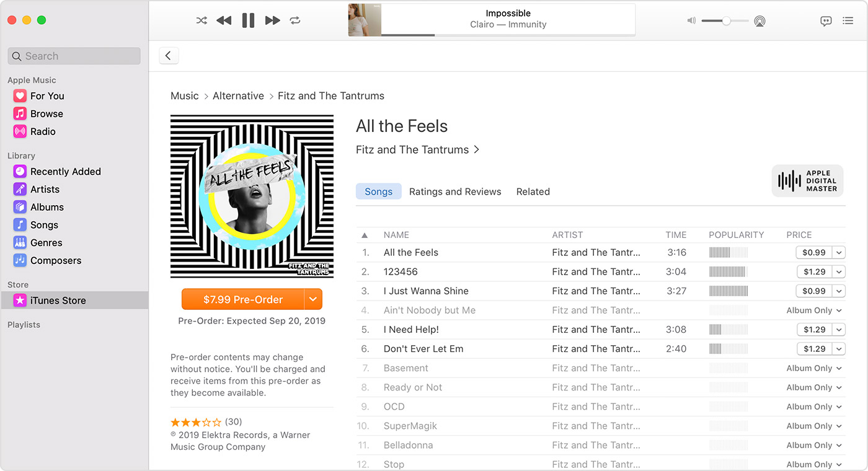Image resolution: width=868 pixels, height=471 pixels.
Task: Switch to the Ratings and Reviews tab
Action: click(455, 191)
